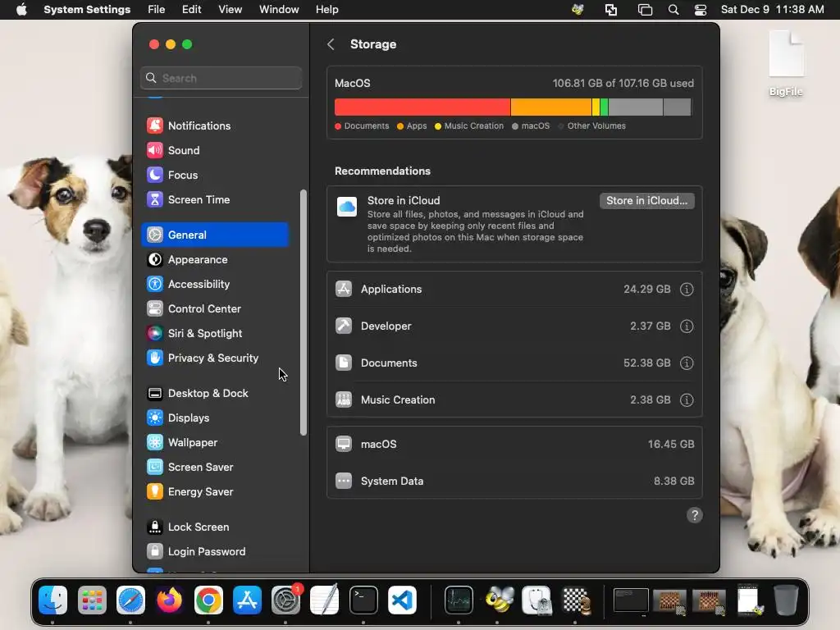
Task: Click the Music Creation row label
Action: pyautogui.click(x=398, y=400)
